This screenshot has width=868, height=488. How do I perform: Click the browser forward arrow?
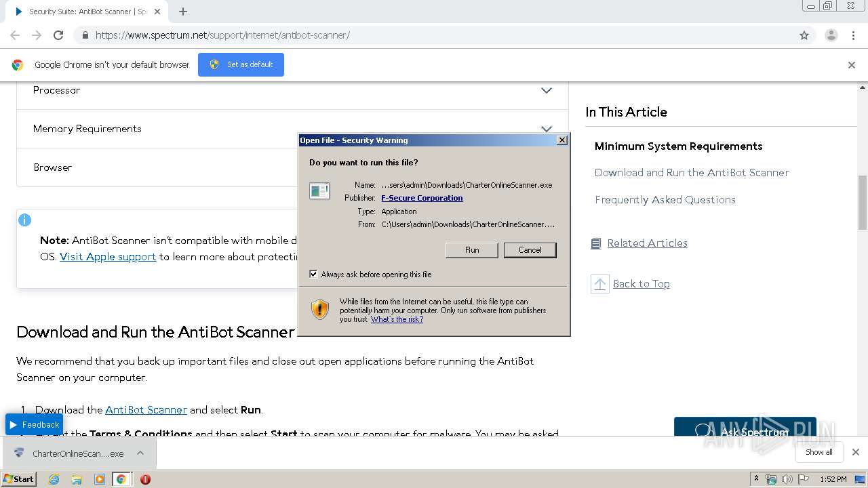click(37, 35)
